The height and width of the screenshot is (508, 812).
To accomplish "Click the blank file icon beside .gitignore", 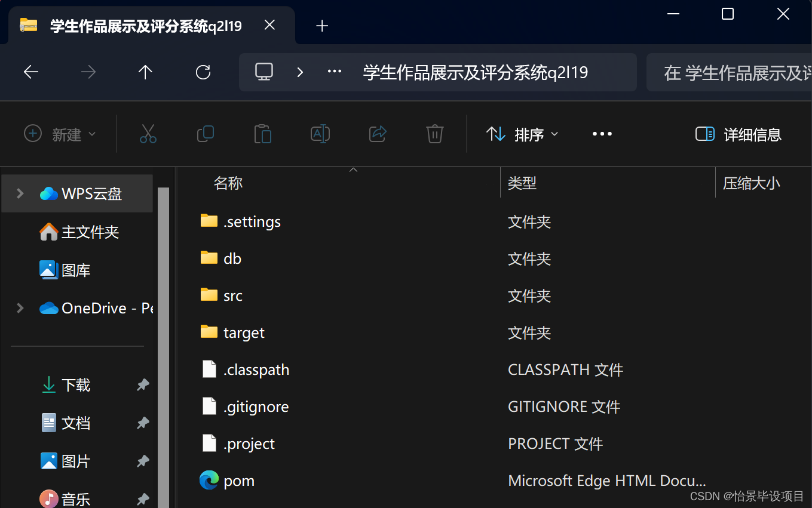I will [x=209, y=406].
